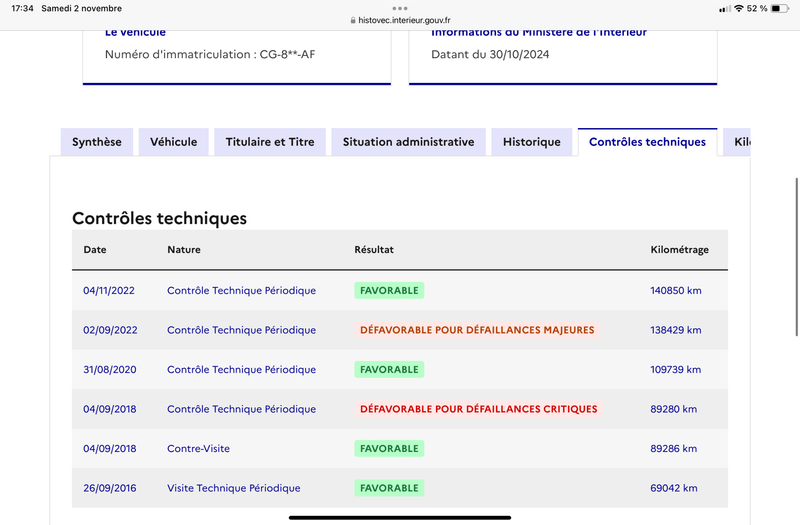Click DÉFAVORABLE POUR DÉFAILLANCES CRITIQUES badge

click(x=479, y=409)
